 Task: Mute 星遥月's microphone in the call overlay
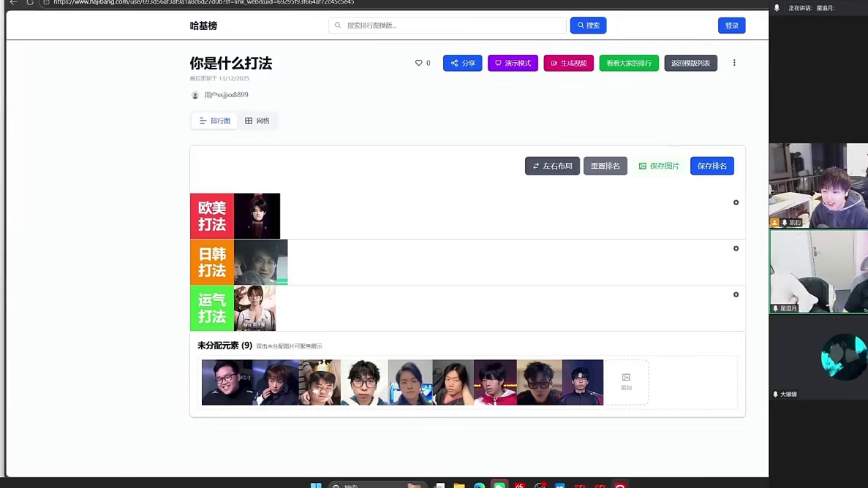775,308
